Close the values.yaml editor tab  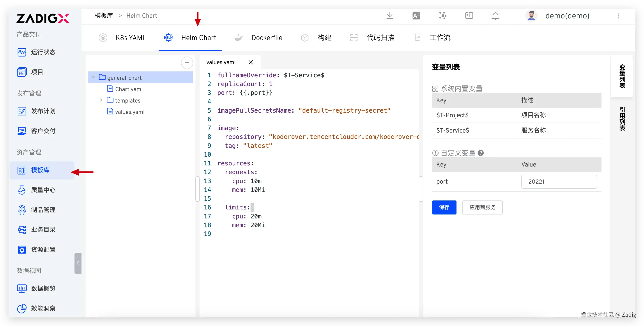click(x=251, y=62)
